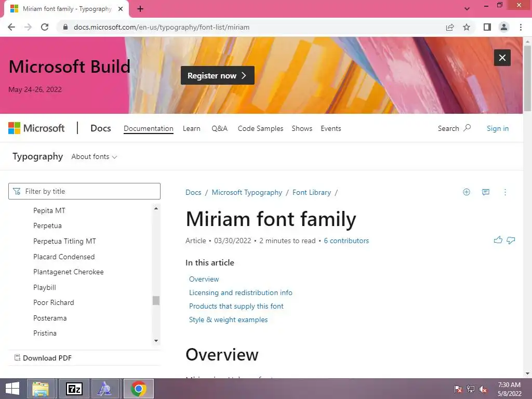Open the Typography section heading

[x=37, y=156]
